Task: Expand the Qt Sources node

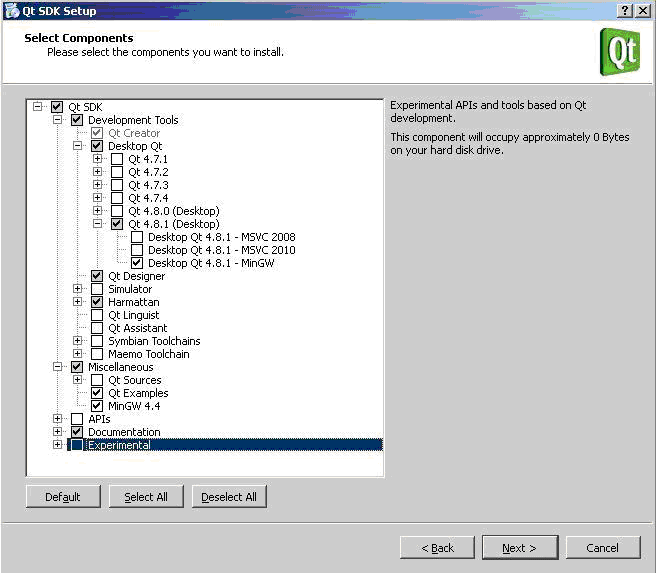Action: 77,380
